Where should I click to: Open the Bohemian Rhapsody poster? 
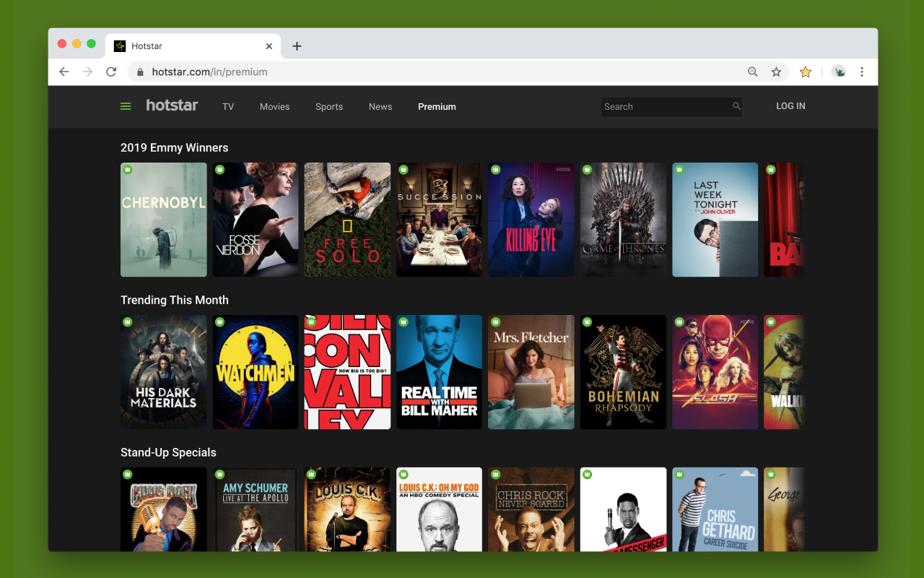(x=623, y=372)
